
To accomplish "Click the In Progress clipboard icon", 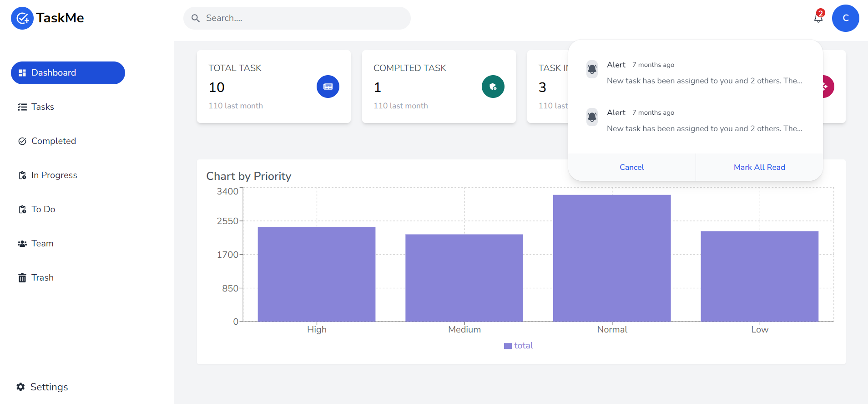I will pyautogui.click(x=22, y=175).
